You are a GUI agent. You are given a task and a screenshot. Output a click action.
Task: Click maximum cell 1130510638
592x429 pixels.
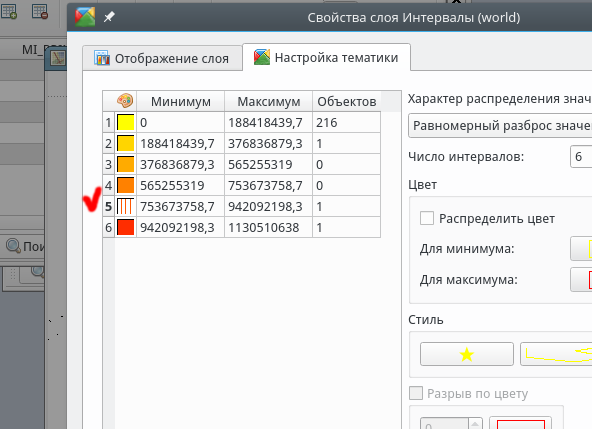pyautogui.click(x=268, y=227)
